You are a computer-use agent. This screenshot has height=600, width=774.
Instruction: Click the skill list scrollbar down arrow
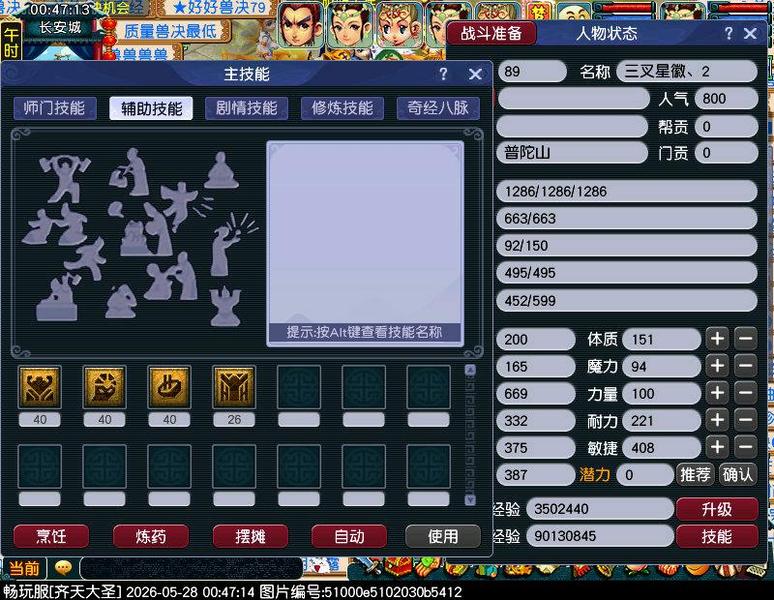[x=470, y=500]
